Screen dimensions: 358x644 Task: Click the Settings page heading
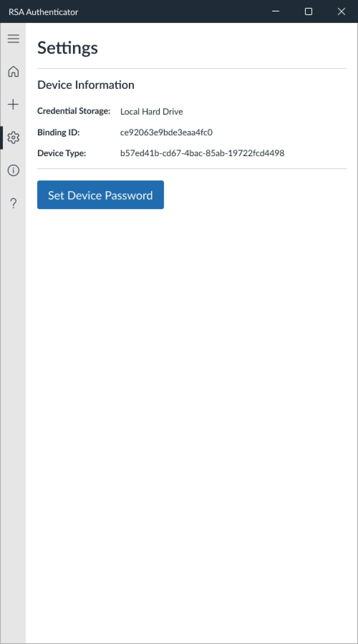pos(67,48)
